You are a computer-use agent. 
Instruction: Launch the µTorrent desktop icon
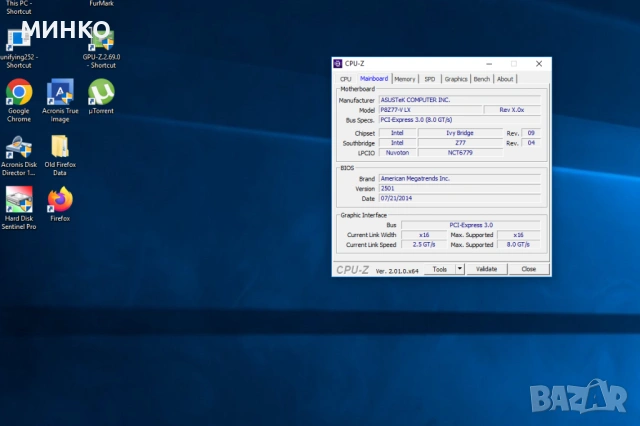[101, 92]
